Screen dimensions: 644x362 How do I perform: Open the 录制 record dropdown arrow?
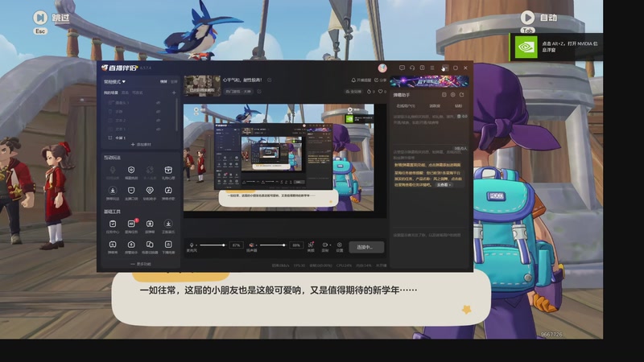click(x=330, y=245)
